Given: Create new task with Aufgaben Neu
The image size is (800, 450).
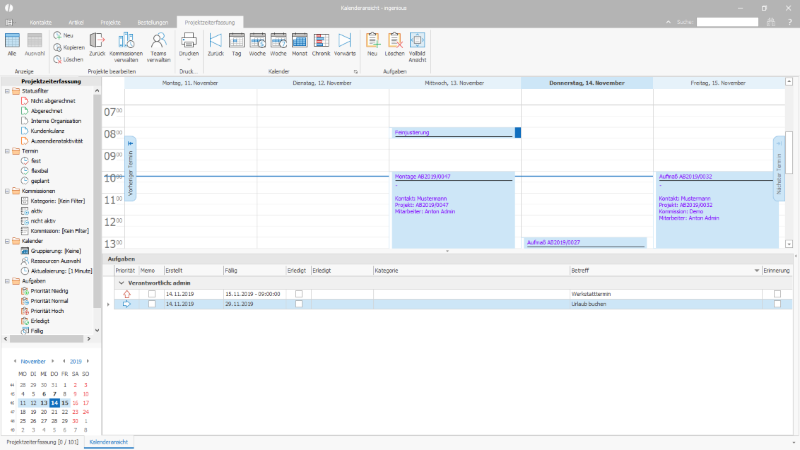Looking at the screenshot, I should [x=372, y=44].
